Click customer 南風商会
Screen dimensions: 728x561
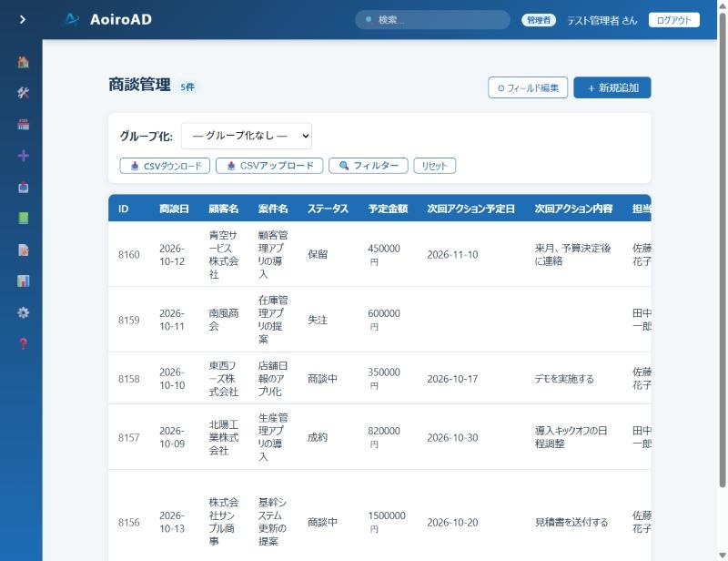point(224,320)
